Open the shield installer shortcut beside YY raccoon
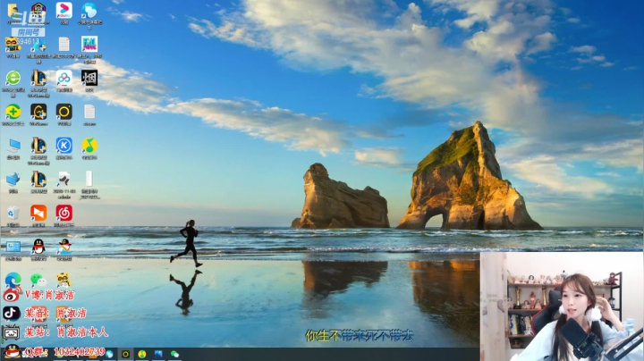Screen dimensions: 644x361 point(38,46)
